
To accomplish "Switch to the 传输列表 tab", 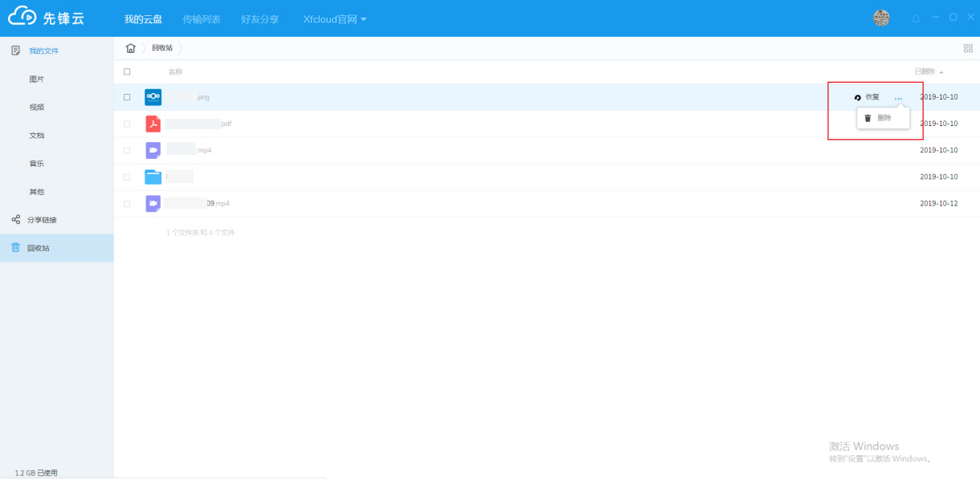I will pos(202,18).
